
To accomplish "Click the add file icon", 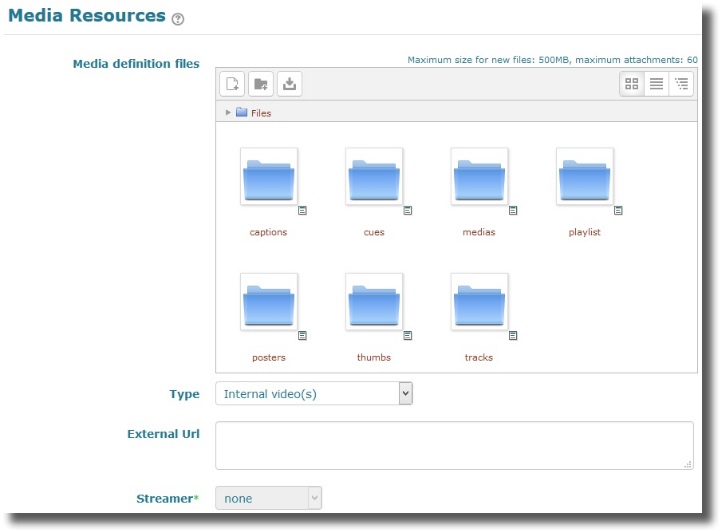I will point(232,84).
